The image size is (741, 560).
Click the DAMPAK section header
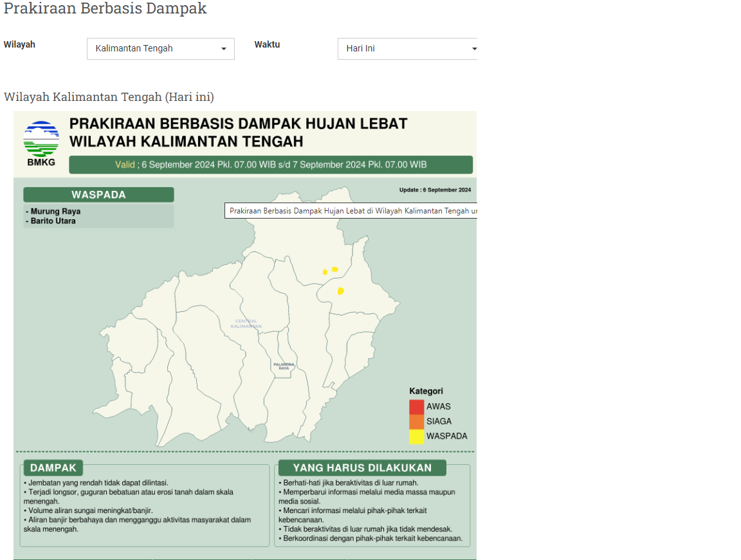53,468
